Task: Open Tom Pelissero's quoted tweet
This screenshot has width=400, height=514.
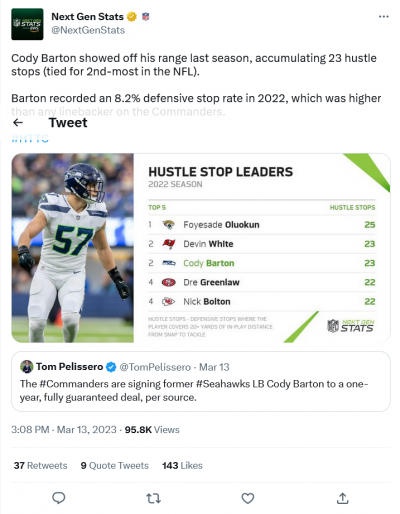Action: [201, 381]
